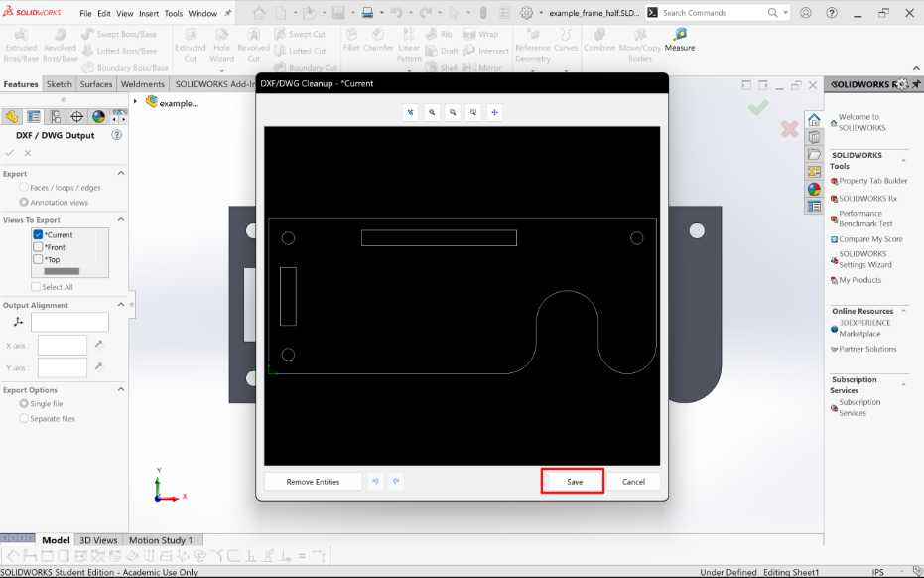Select the Measure tool in the ribbon
The height and width of the screenshot is (578, 924).
click(x=680, y=42)
